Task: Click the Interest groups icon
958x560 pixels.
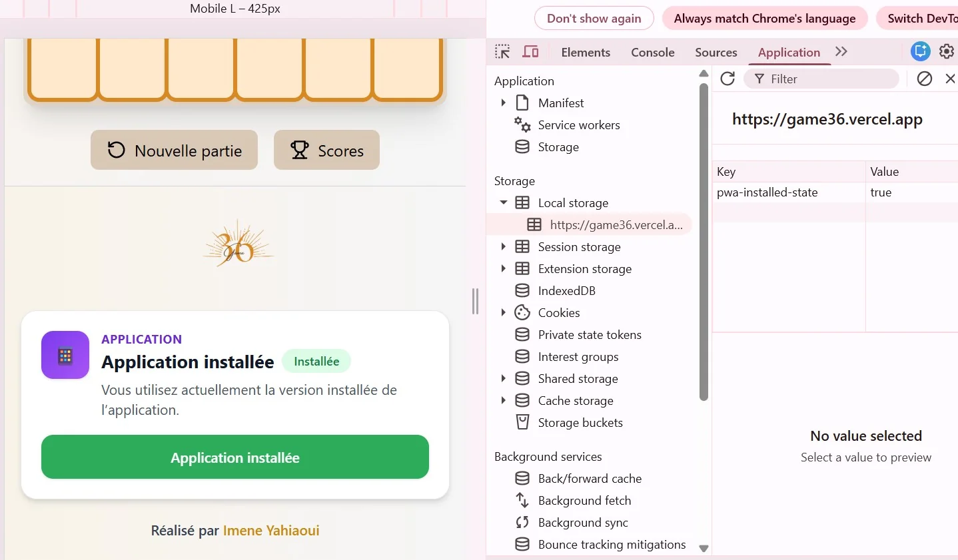Action: pyautogui.click(x=522, y=356)
